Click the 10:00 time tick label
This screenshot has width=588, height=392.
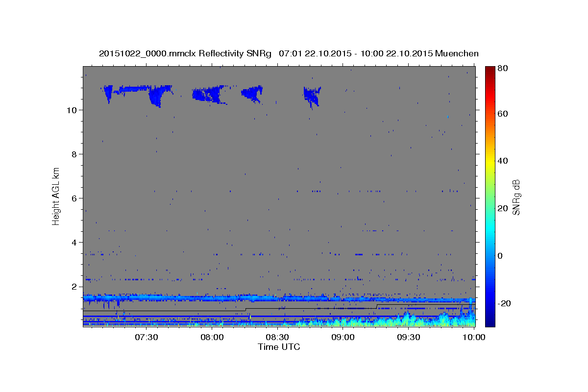(473, 337)
